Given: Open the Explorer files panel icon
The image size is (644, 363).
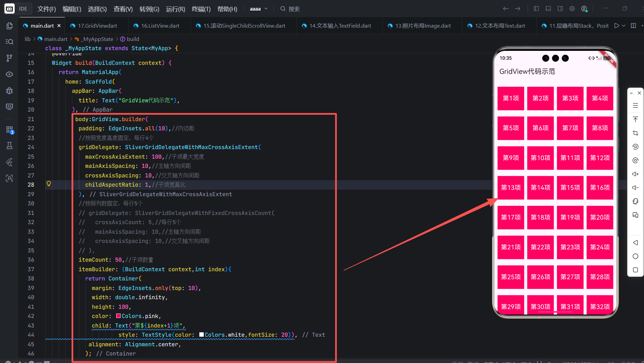Looking at the screenshot, I should (10, 26).
